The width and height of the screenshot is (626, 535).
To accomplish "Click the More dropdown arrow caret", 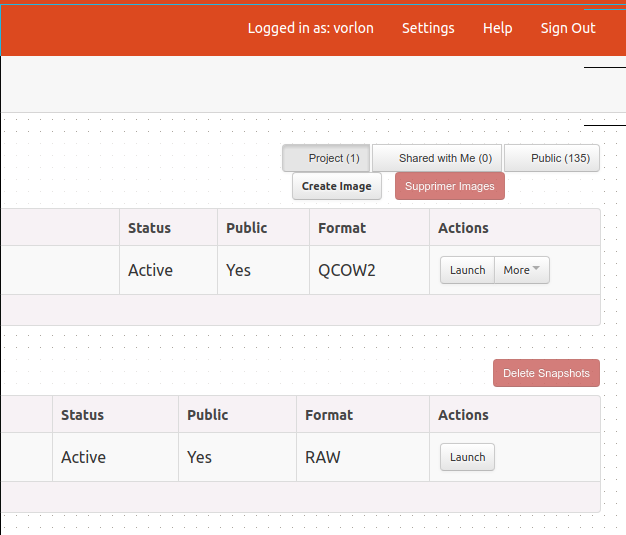I will (x=536, y=268).
